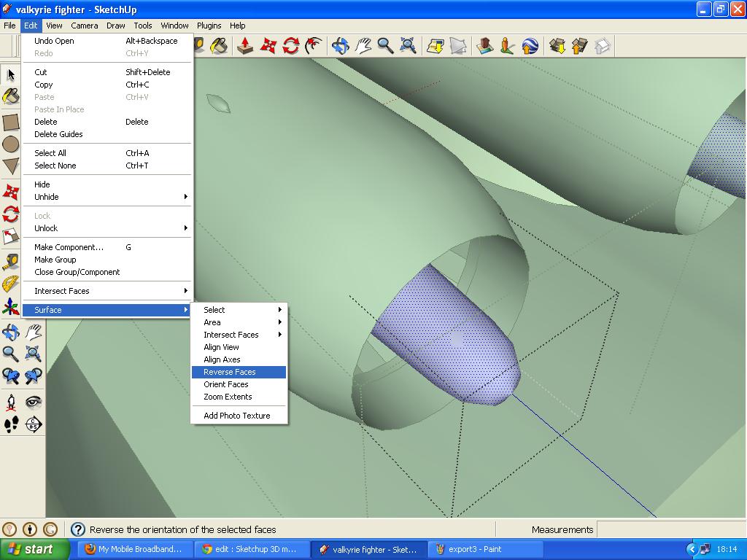Click Zoom Extents in top toolbar

click(x=409, y=46)
